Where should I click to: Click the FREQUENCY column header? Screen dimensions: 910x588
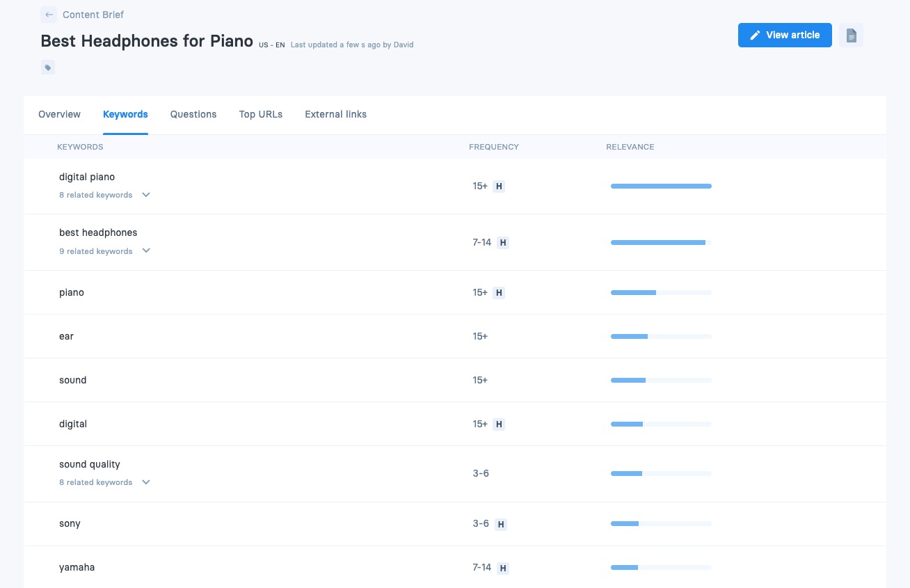494,147
